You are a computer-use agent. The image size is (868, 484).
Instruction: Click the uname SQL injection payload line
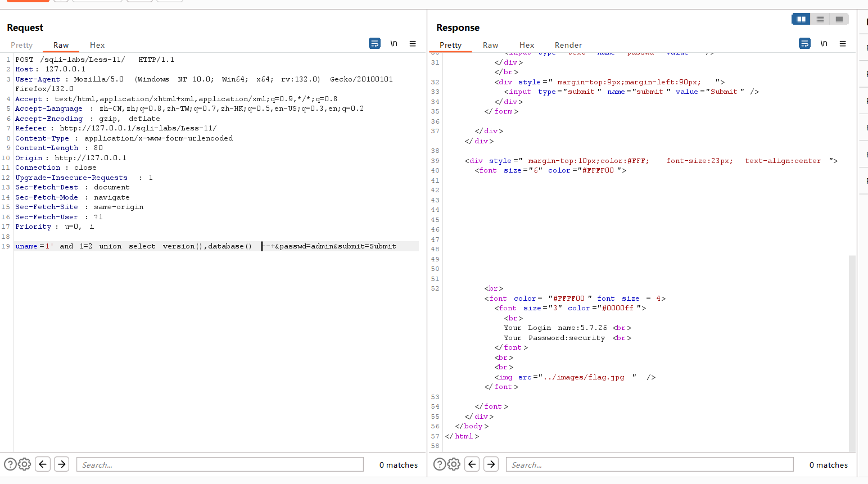pos(206,246)
